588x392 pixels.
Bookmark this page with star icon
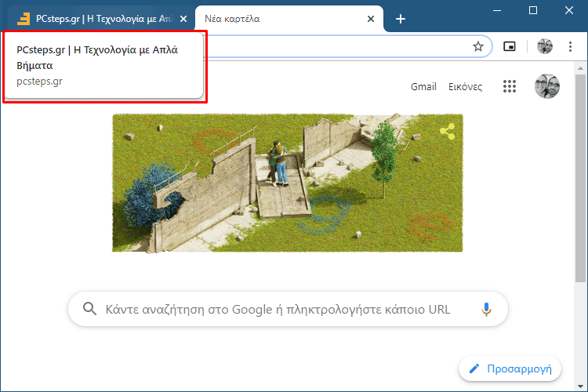coord(477,46)
